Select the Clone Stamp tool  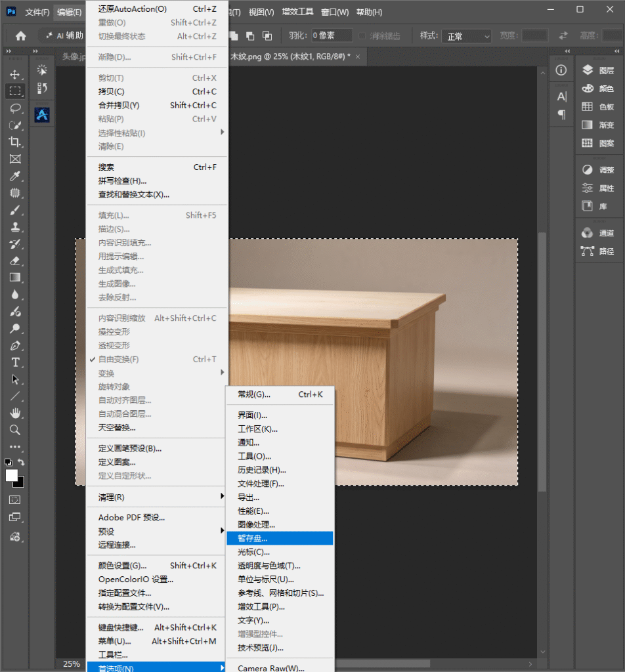pyautogui.click(x=15, y=226)
